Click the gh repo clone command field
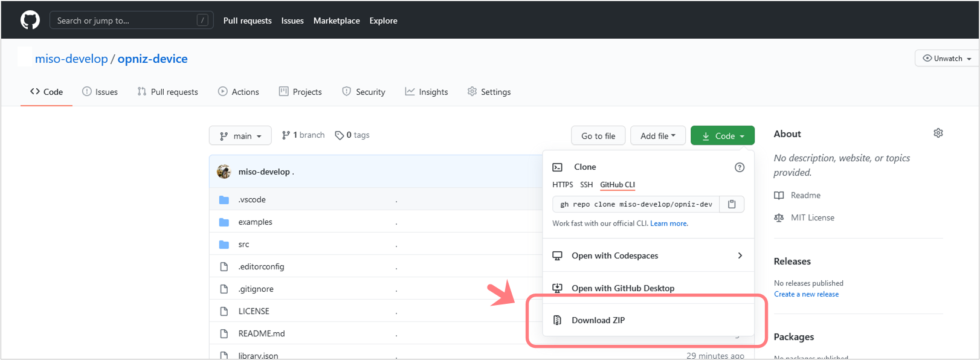Screen dimensions: 980x360 coord(636,204)
